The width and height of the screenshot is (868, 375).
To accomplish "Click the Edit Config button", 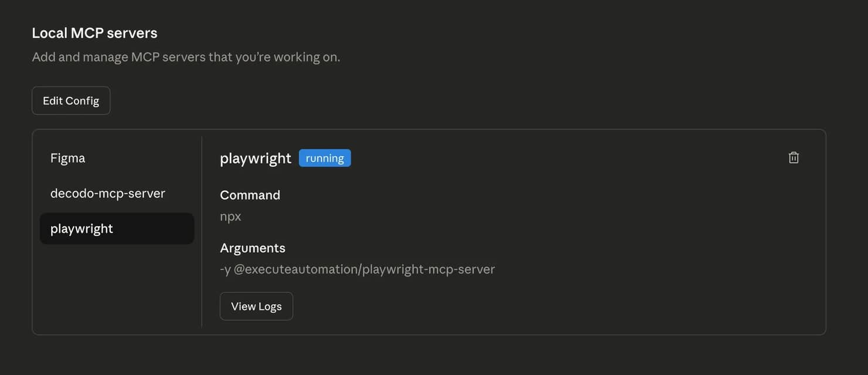I will point(71,100).
